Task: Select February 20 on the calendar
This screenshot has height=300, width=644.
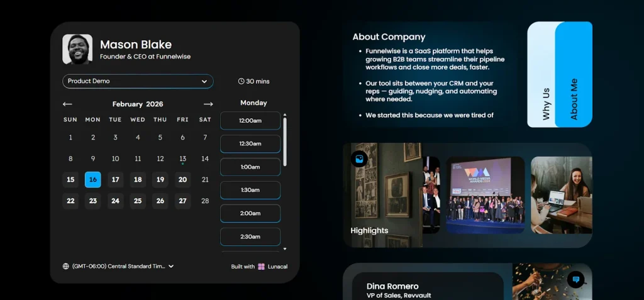Action: (182, 179)
